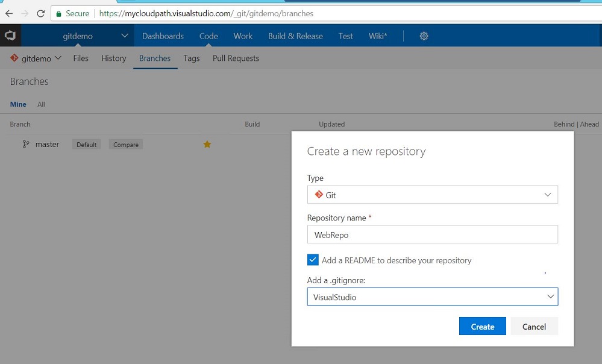Click the gitdemo repository git icon
Screen dimensions: 602x364
(x=14, y=58)
